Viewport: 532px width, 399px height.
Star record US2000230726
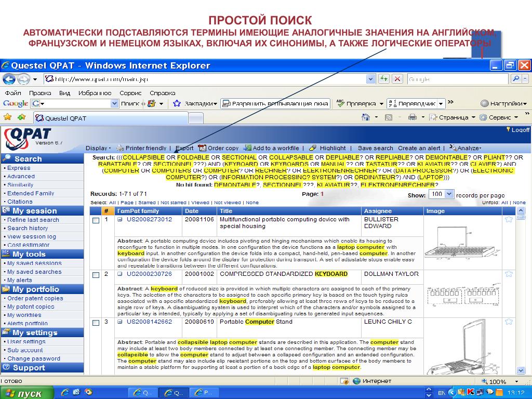click(508, 274)
